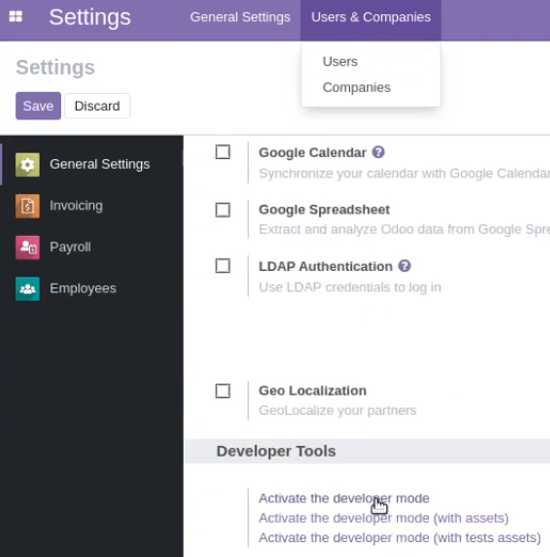Enable the Google Spreadsheet checkbox

223,210
